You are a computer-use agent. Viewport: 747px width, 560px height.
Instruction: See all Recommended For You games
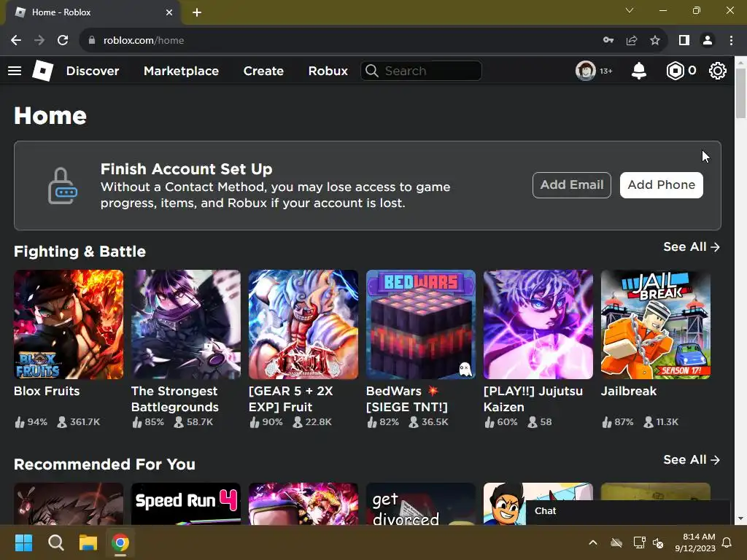[692, 459]
